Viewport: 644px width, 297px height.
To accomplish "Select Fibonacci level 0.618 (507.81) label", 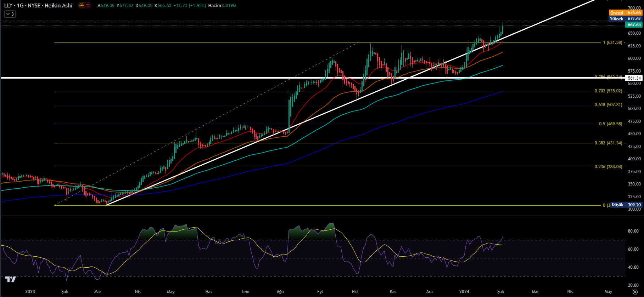I will [609, 105].
